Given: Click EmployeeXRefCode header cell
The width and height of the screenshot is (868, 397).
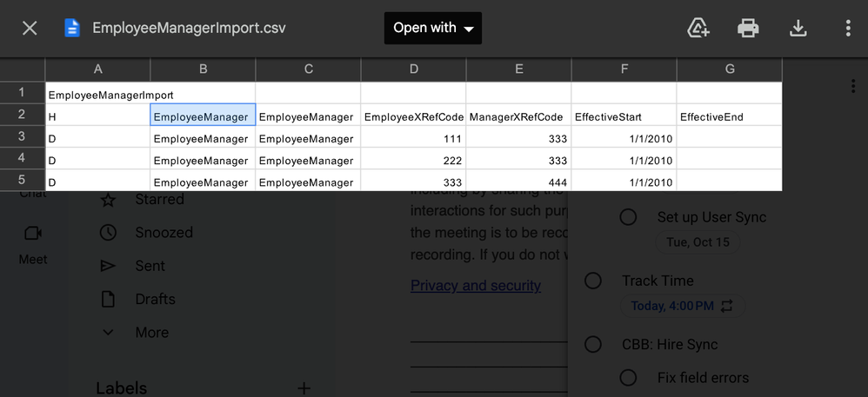Looking at the screenshot, I should 413,116.
